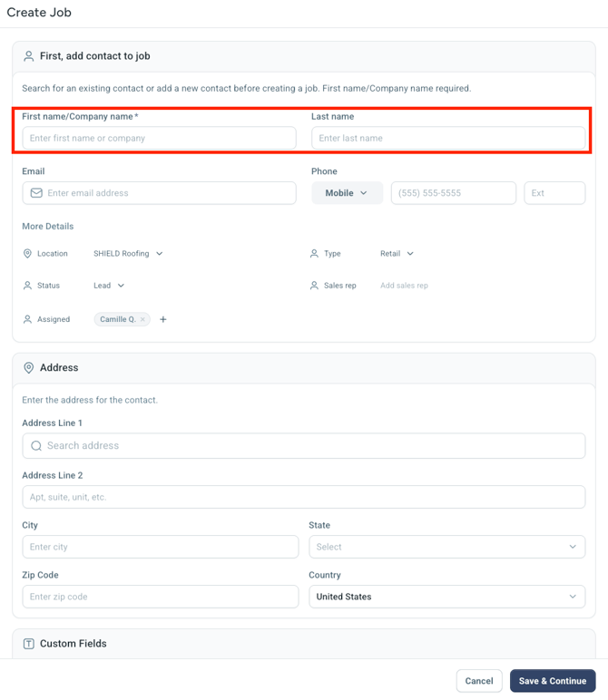Viewport: 608px width, 700px height.
Task: Click into the Zip Code field
Action: coord(160,597)
